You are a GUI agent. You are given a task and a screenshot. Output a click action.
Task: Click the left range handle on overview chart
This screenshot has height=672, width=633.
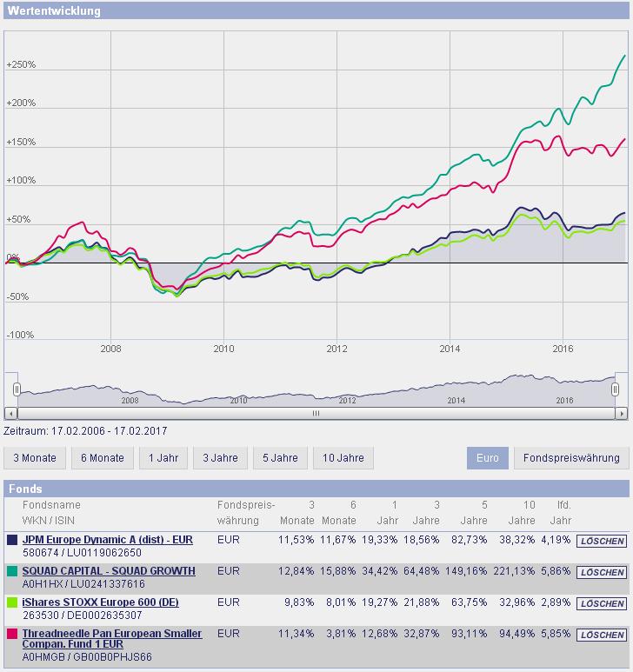[x=16, y=388]
